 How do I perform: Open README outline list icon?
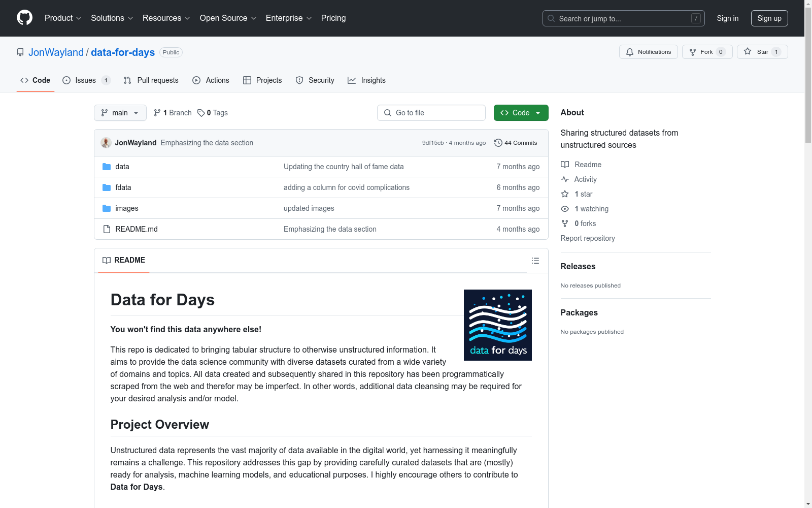535,261
